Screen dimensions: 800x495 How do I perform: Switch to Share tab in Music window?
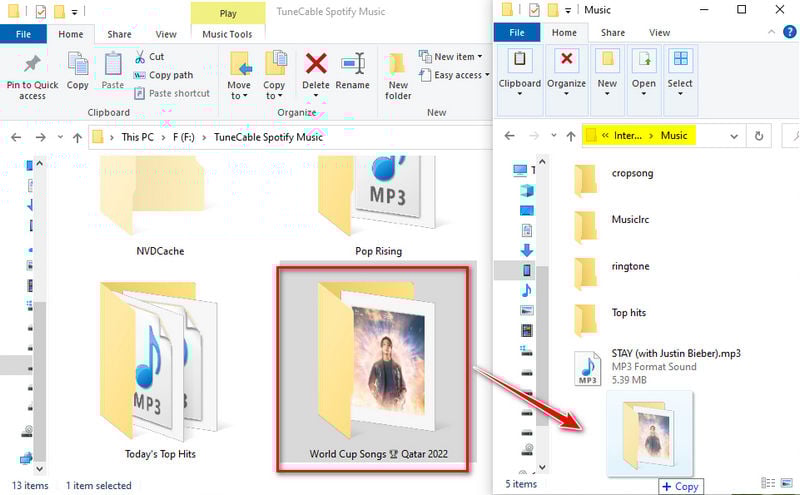613,32
